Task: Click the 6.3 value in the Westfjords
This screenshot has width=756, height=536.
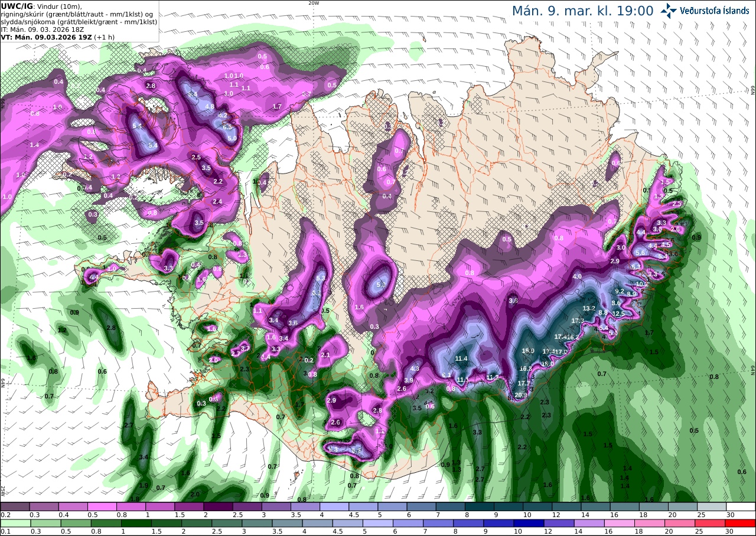Action: 227,126
